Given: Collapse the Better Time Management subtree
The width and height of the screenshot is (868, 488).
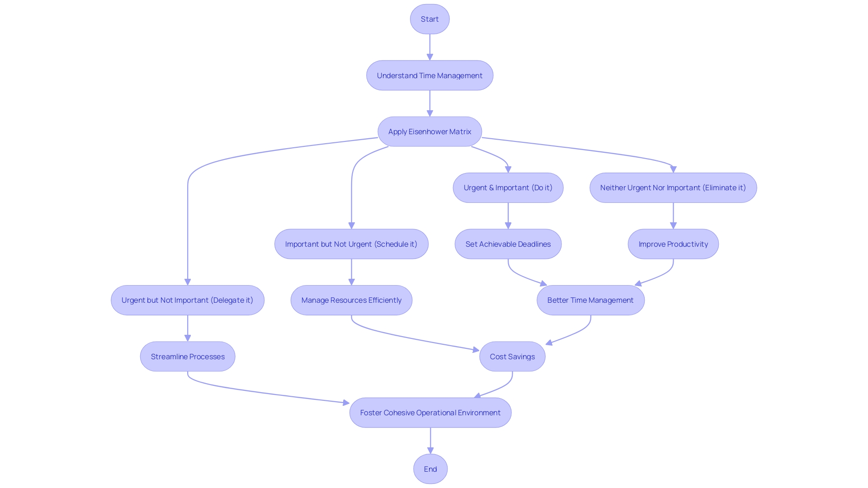Looking at the screenshot, I should click(590, 300).
